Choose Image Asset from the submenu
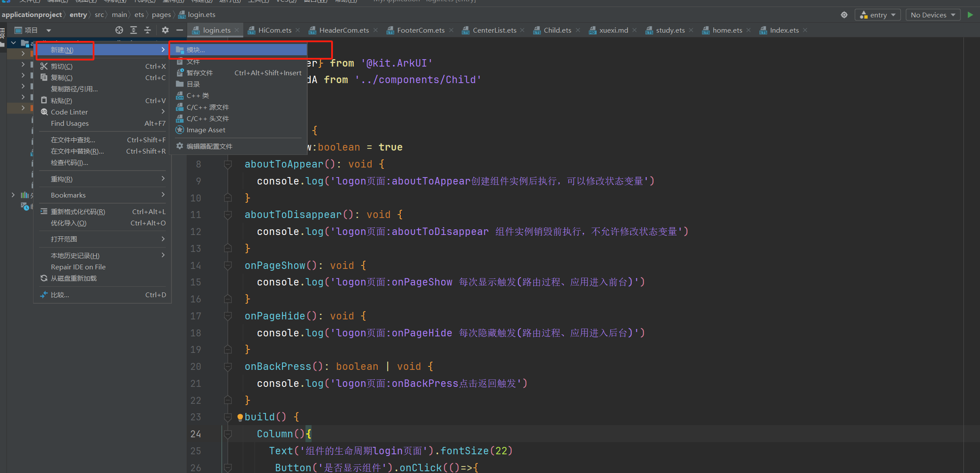Viewport: 980px width, 473px height. point(206,130)
